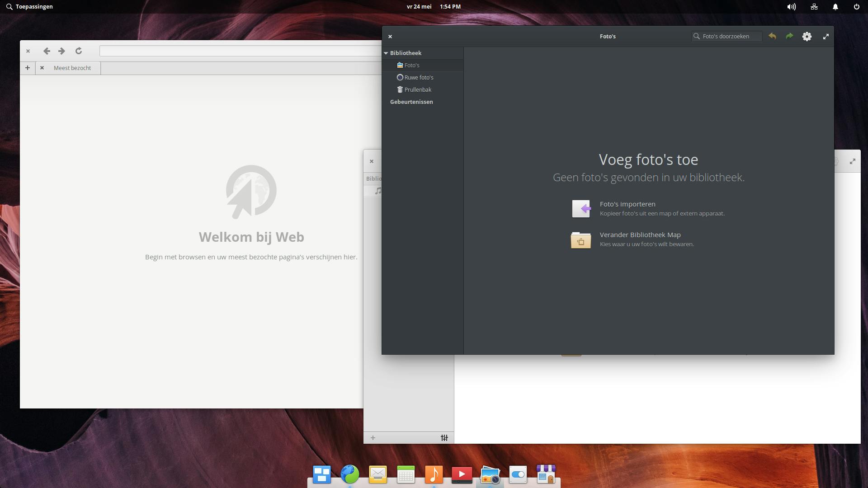Click the undo arrow in Foto's
The height and width of the screenshot is (488, 868).
[772, 36]
